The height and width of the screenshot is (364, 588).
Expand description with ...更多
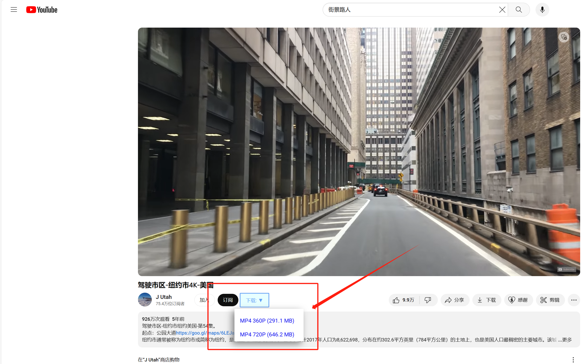click(565, 340)
